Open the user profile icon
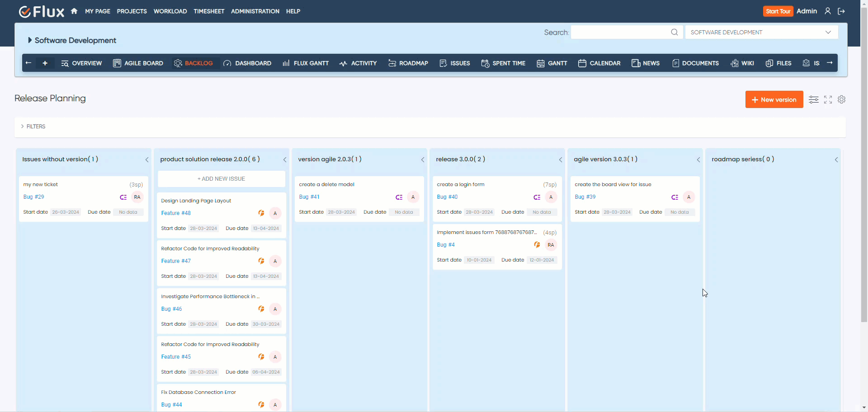This screenshot has width=868, height=412. pyautogui.click(x=827, y=11)
